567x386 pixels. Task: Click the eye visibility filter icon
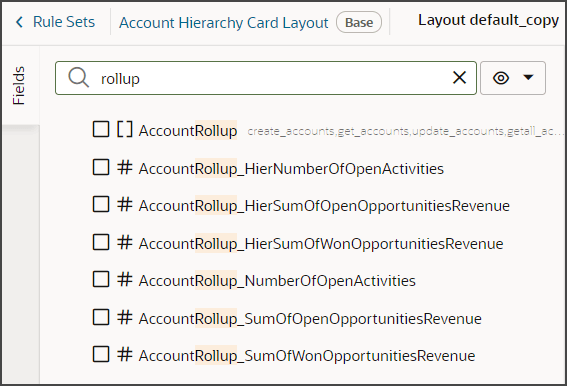point(501,78)
